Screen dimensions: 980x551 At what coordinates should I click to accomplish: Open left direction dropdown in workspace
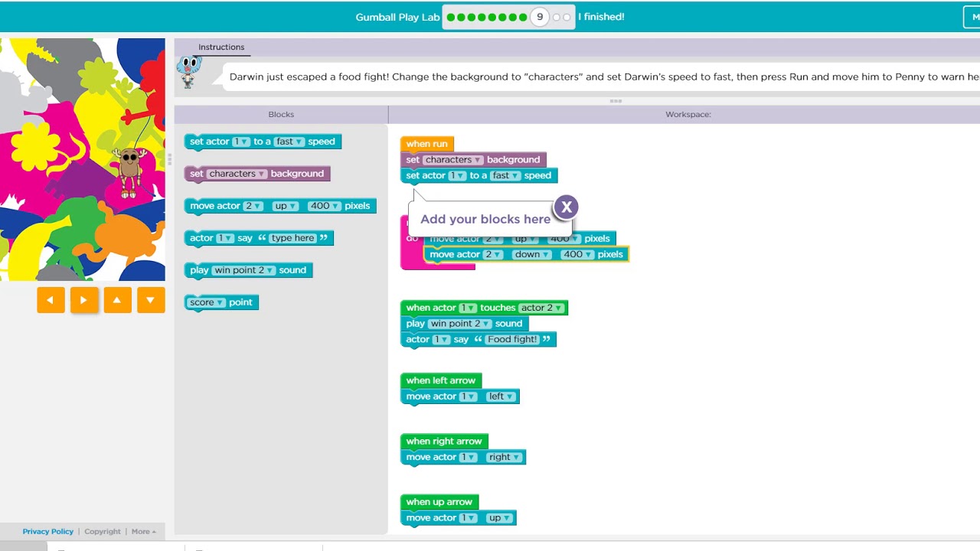click(x=501, y=396)
